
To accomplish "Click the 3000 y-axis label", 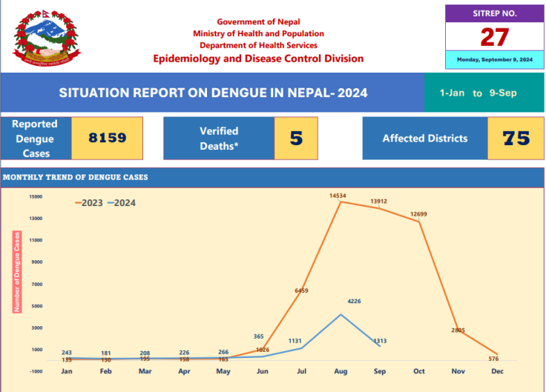I will [x=37, y=328].
